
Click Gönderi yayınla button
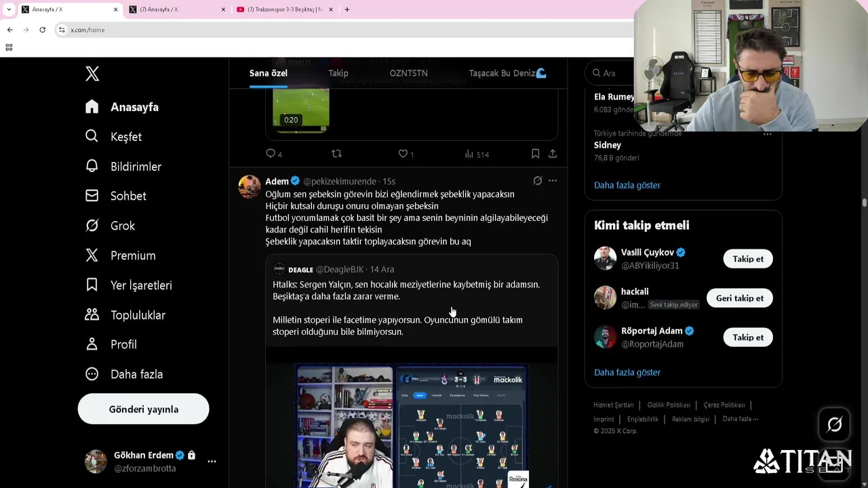pos(143,409)
